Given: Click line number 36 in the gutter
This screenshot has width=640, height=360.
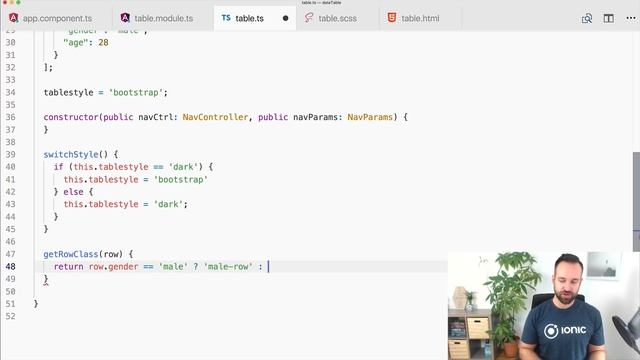Looking at the screenshot, I should point(10,117).
